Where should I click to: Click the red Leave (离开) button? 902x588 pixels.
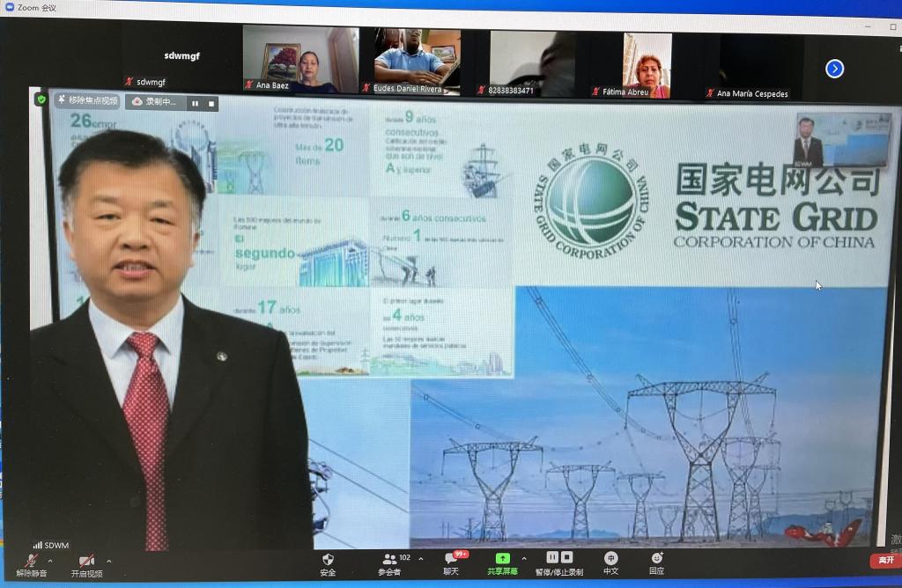(884, 560)
